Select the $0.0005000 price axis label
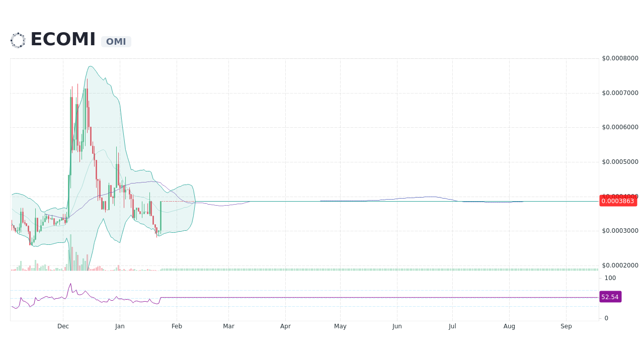Screen dimensions: 644x362 620,162
